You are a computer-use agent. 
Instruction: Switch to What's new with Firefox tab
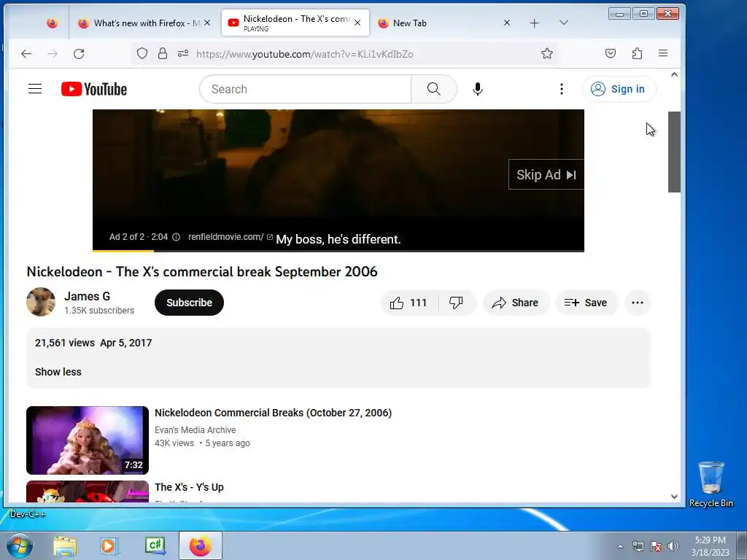[145, 23]
